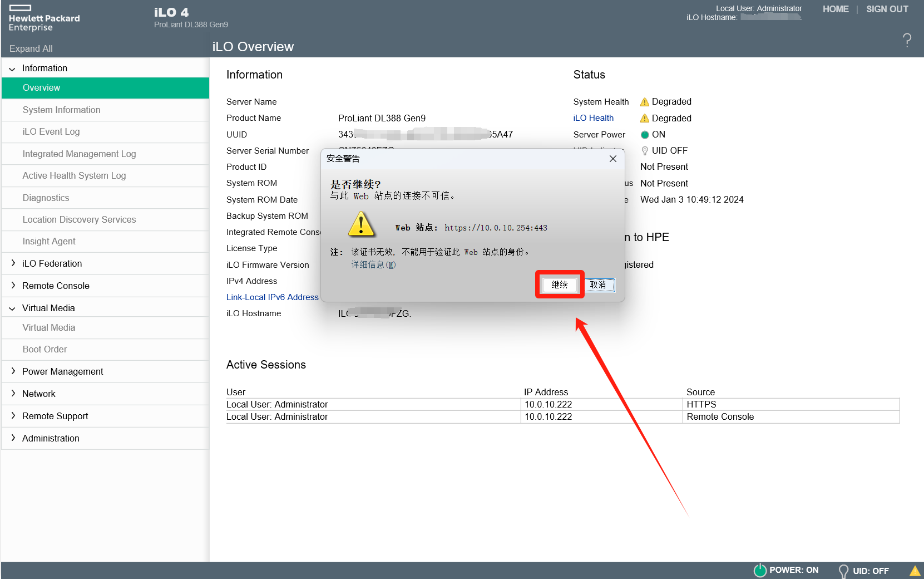Click the green Server Power ON icon
The image size is (924, 579).
(x=645, y=135)
